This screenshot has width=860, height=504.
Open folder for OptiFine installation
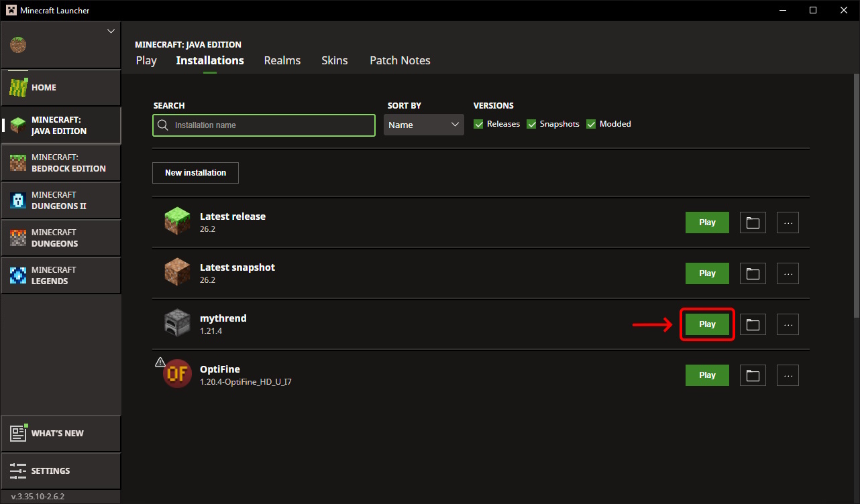tap(753, 375)
